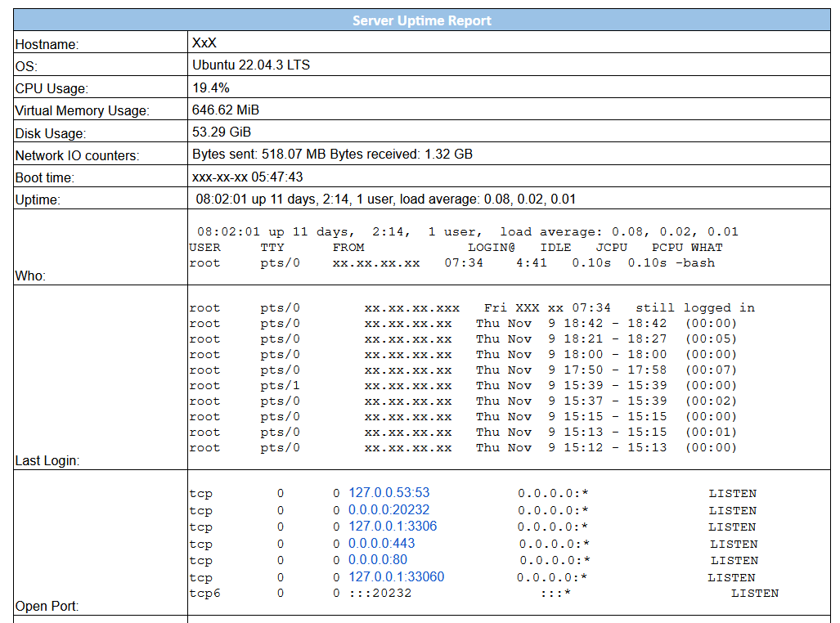840x623 pixels.
Task: Select the boot time value 05:47:43
Action: [248, 177]
